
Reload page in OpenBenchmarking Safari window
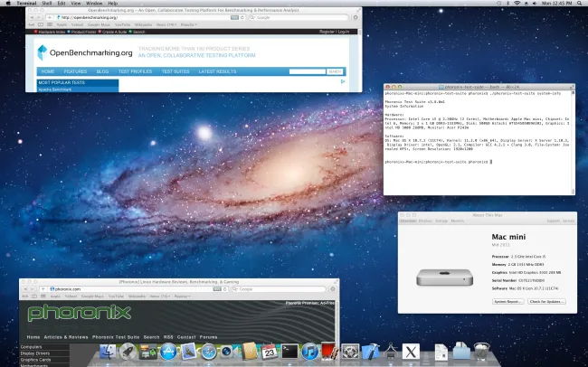tap(242, 17)
